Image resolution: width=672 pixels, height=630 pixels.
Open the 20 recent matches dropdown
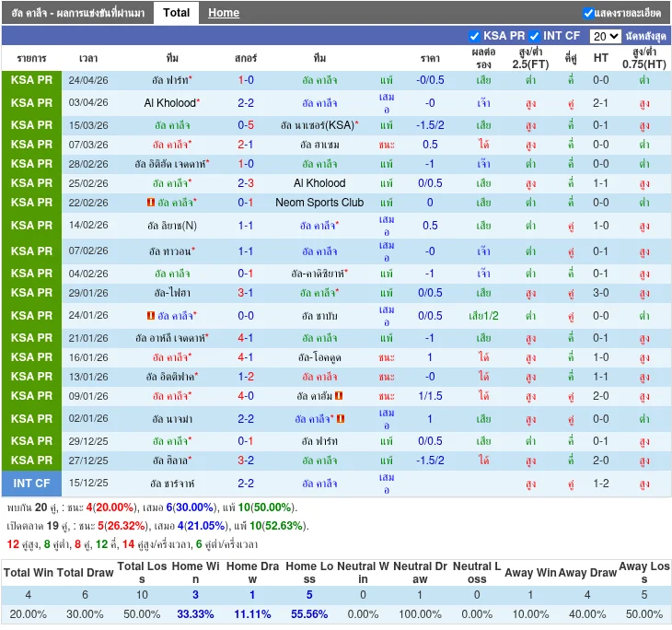[605, 36]
